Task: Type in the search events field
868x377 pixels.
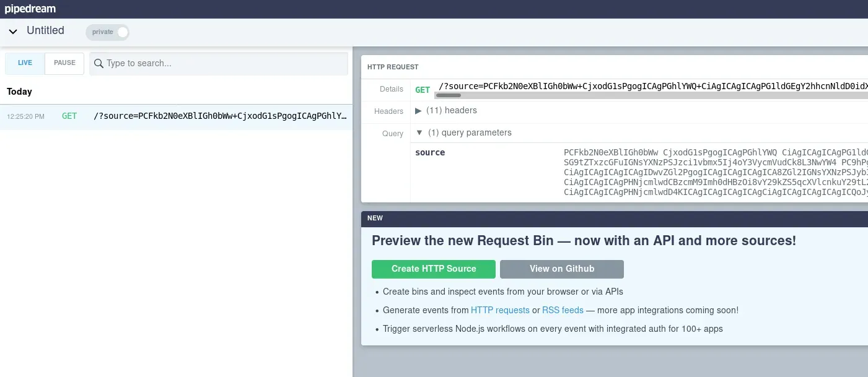Action: point(223,63)
